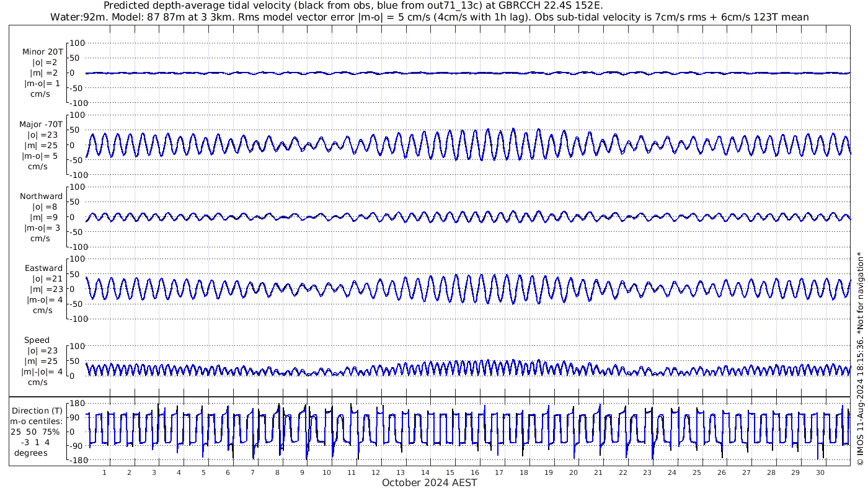This screenshot has width=868, height=496.
Task: Click the 'Major -70T' panel label
Action: (x=41, y=124)
